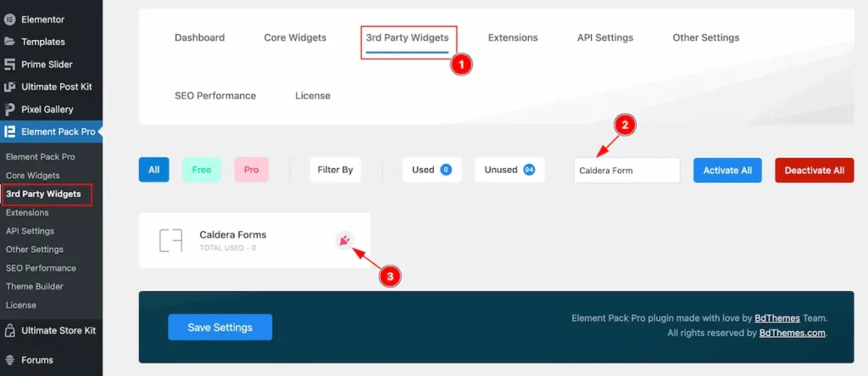Click the BdThemes.com link
The width and height of the screenshot is (868, 376).
point(792,333)
